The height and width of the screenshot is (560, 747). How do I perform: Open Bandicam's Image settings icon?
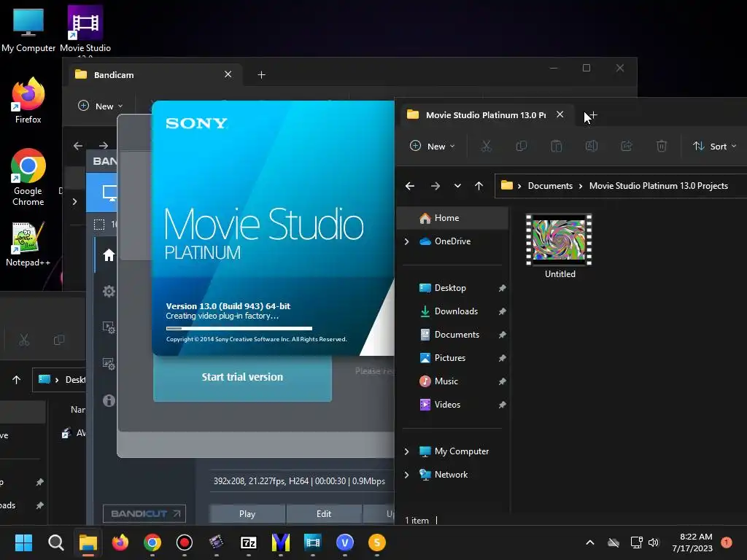pos(109,364)
